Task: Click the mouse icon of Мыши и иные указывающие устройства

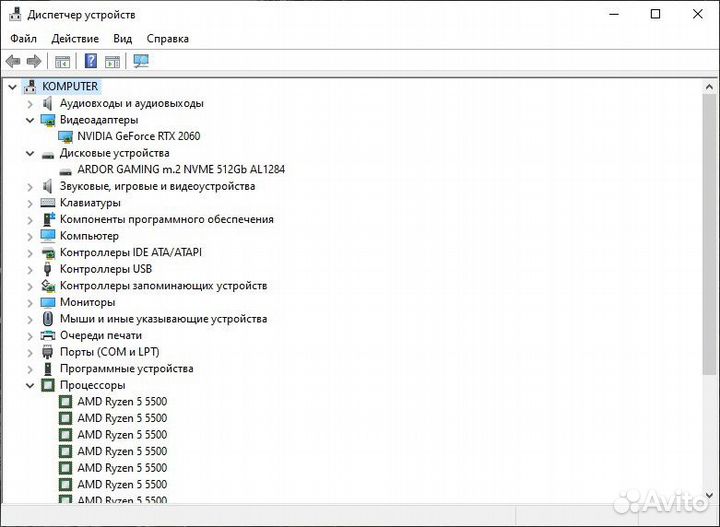Action: point(47,319)
